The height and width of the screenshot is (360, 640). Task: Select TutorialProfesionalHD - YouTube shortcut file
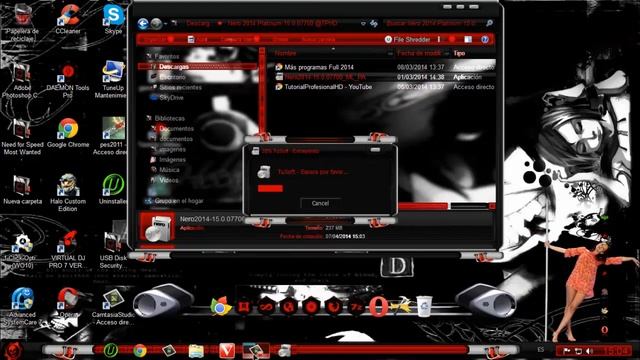(x=328, y=87)
